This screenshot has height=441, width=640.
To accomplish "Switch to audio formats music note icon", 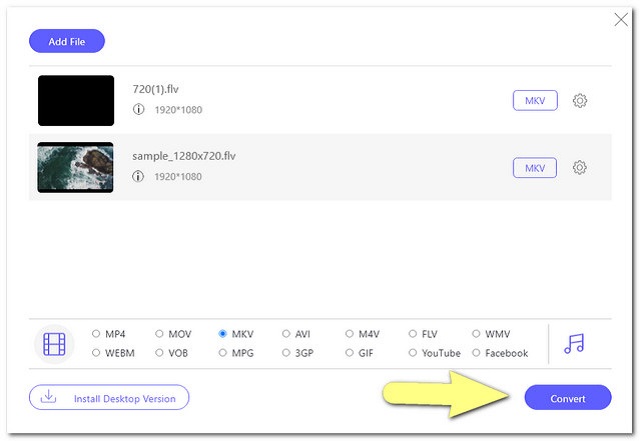I will point(574,343).
